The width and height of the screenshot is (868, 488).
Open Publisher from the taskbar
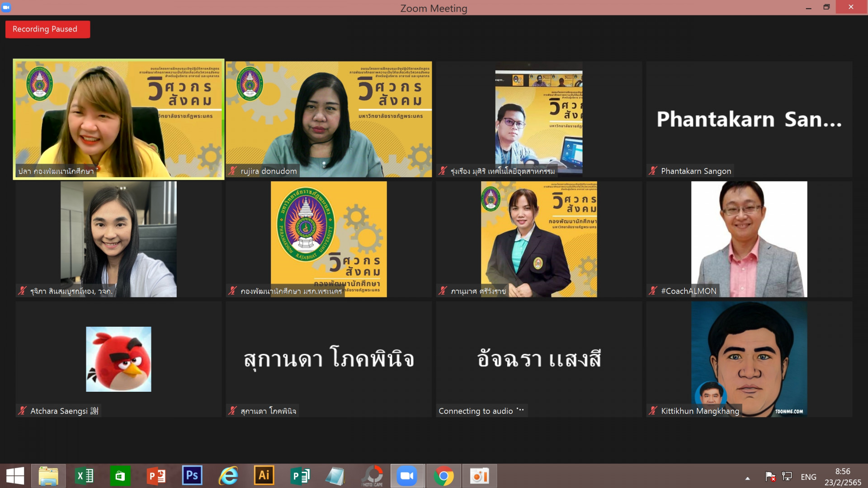(300, 476)
